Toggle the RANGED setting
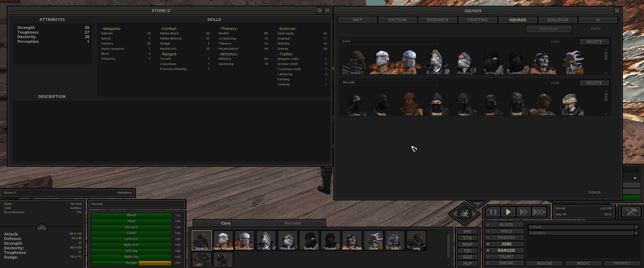644x268 pixels. click(x=504, y=250)
